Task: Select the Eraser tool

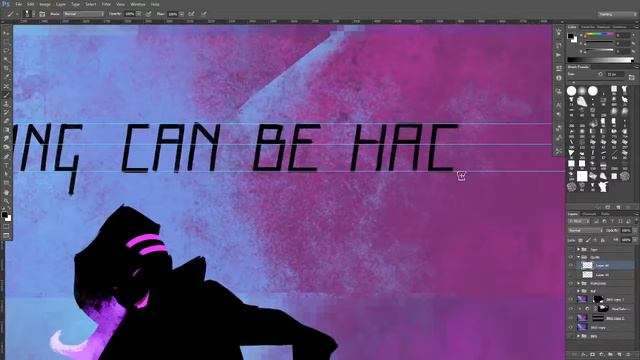Action: click(6, 121)
